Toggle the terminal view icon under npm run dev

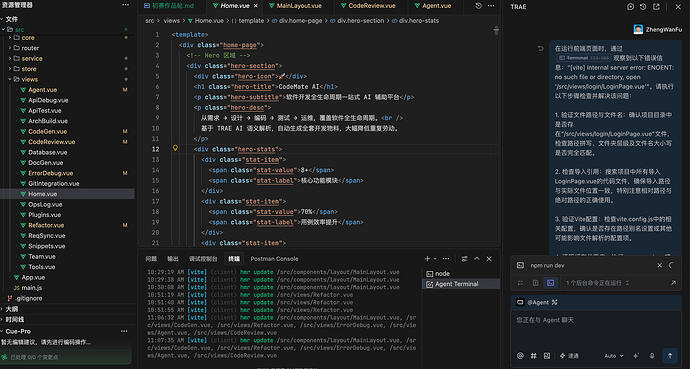550,283
